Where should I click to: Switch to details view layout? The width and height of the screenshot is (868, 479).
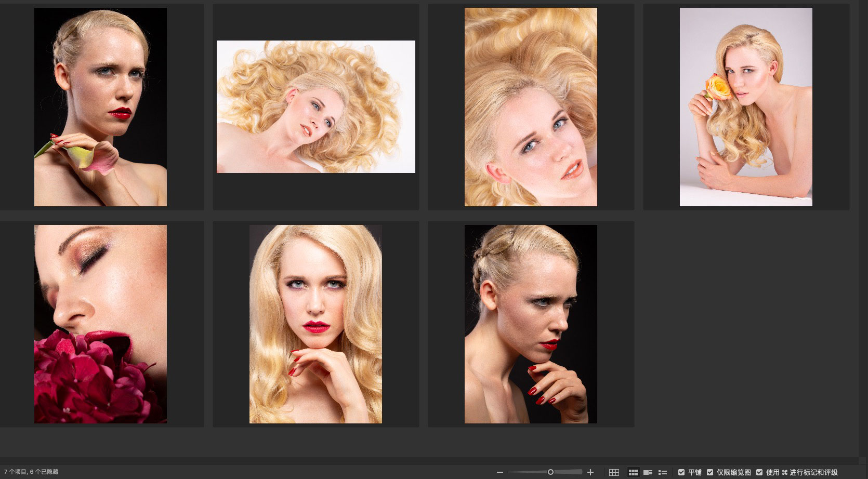click(648, 472)
